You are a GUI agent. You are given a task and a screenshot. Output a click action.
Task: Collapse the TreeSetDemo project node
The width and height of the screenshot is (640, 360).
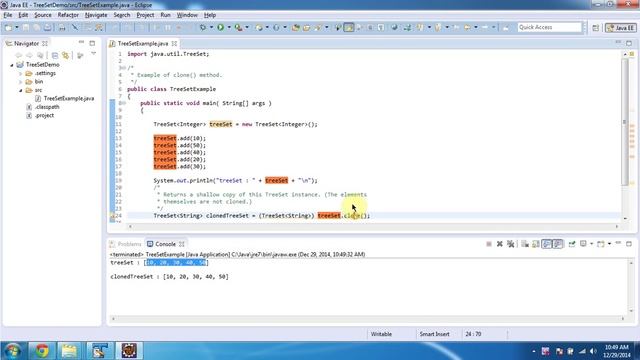pos(12,65)
